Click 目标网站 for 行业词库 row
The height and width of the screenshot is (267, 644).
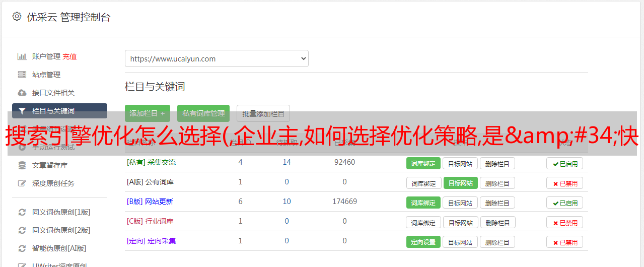[461, 222]
